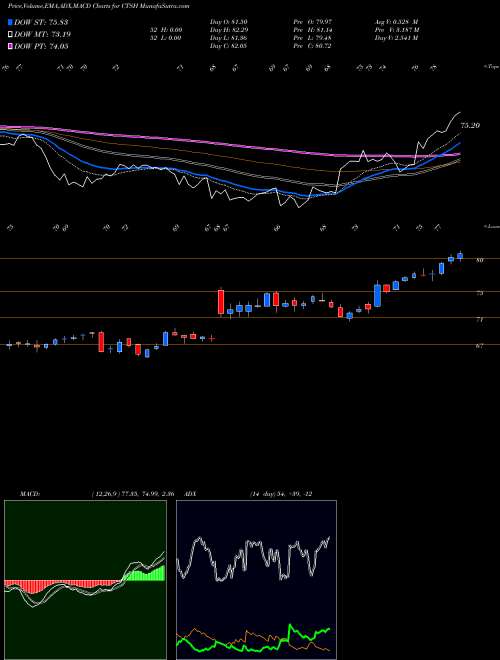Click the Pre L 79.48 value
This screenshot has height=660, width=500.
pos(312,38)
